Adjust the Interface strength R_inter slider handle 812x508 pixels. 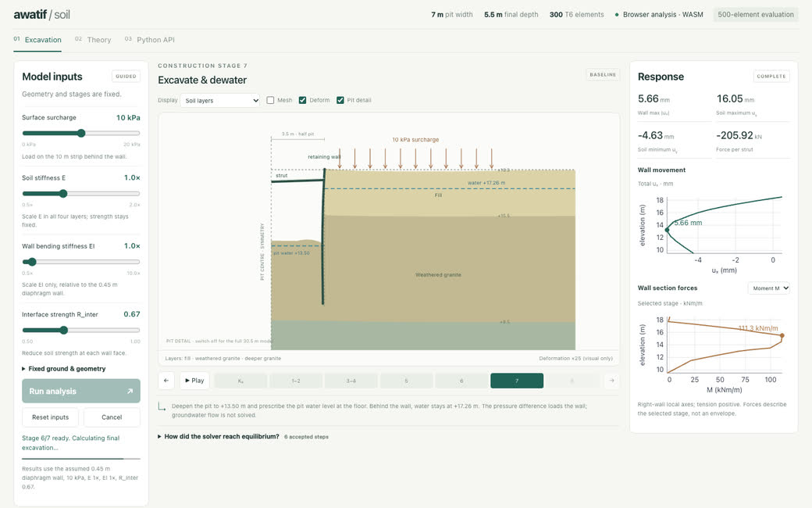[x=64, y=330]
